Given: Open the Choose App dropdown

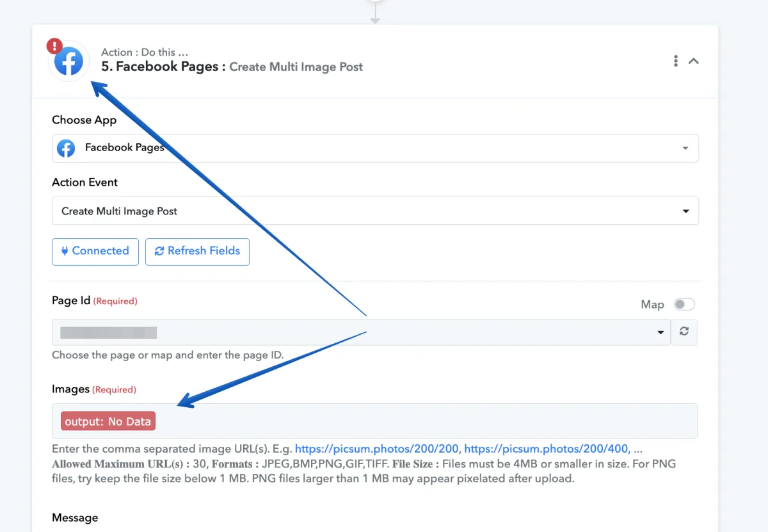Looking at the screenshot, I should click(375, 148).
